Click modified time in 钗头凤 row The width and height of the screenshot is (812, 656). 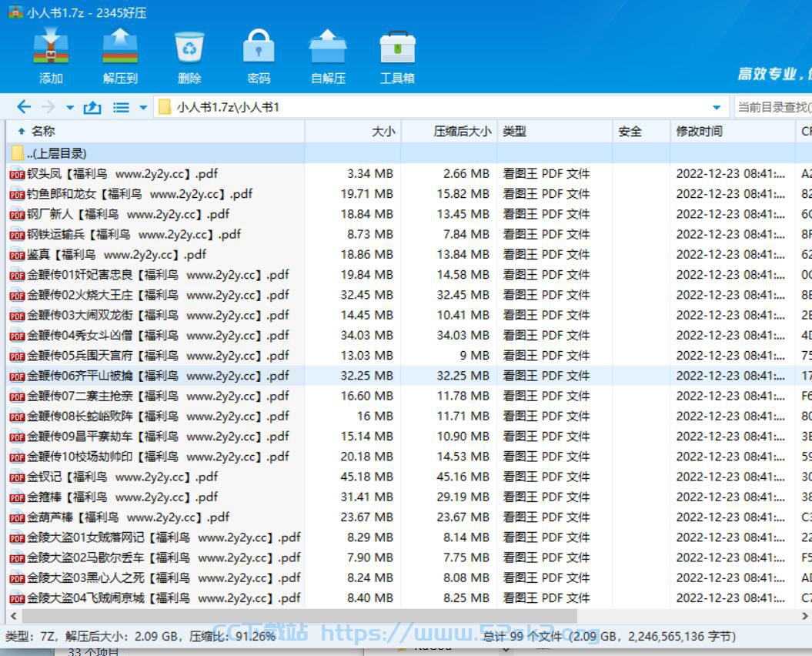[x=730, y=173]
